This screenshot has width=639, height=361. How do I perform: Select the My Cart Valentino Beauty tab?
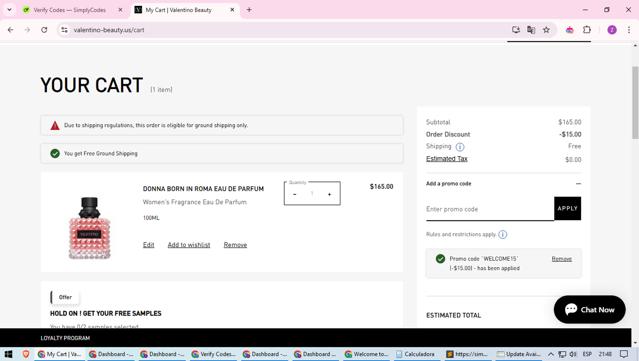[178, 10]
